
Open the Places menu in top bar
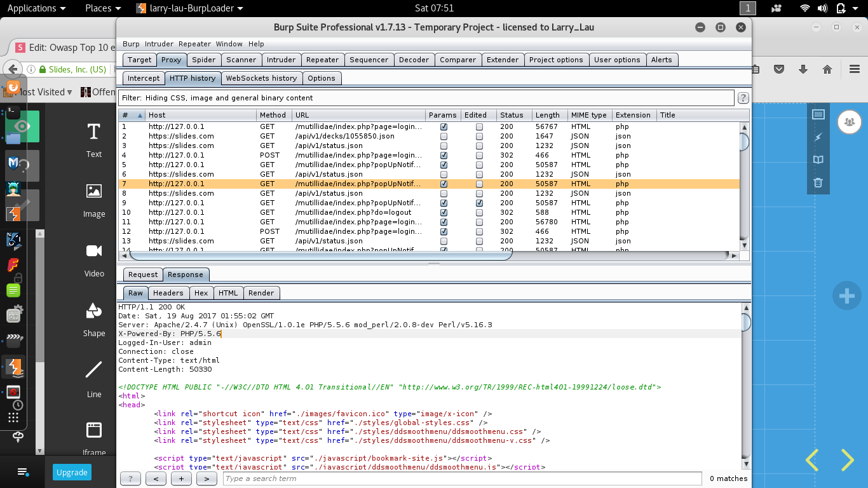[102, 8]
